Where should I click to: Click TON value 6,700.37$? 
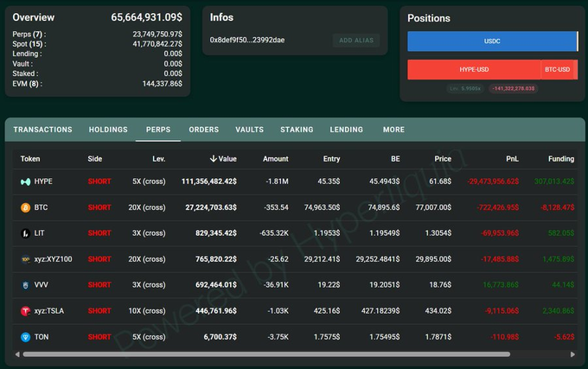[x=220, y=337]
